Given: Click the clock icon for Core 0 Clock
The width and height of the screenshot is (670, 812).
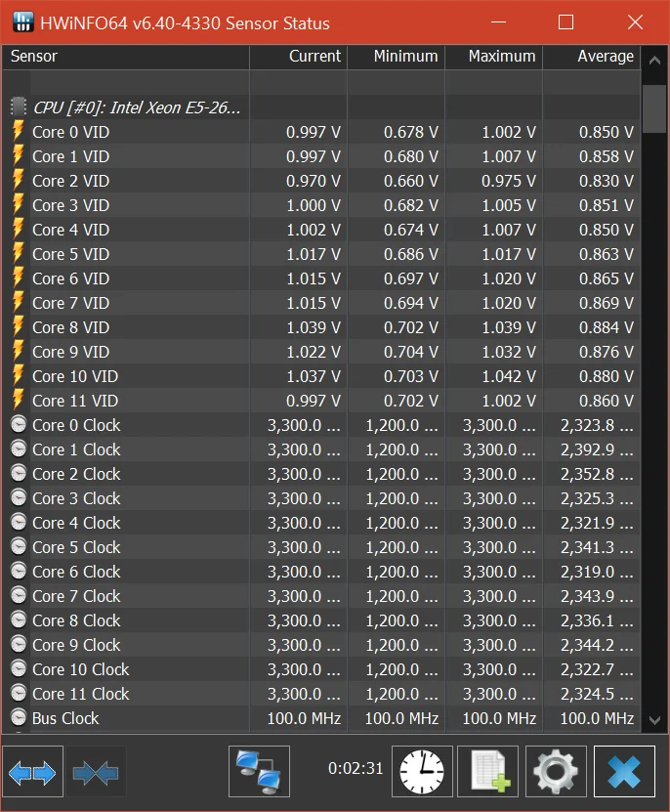Looking at the screenshot, I should click(x=19, y=425).
